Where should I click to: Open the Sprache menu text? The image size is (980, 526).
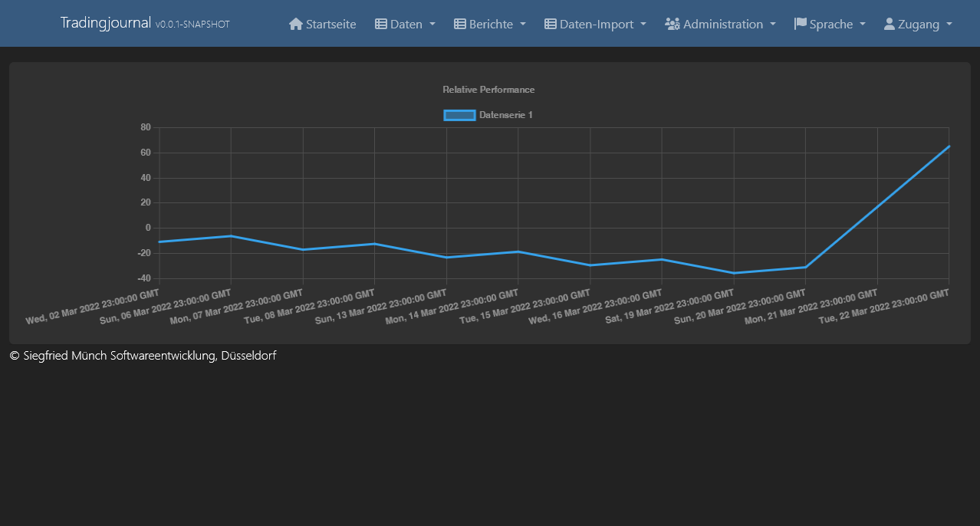coord(831,25)
